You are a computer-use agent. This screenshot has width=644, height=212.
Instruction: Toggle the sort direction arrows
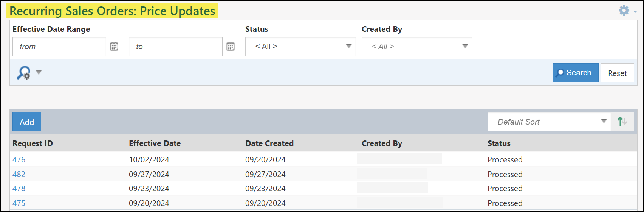tap(622, 122)
